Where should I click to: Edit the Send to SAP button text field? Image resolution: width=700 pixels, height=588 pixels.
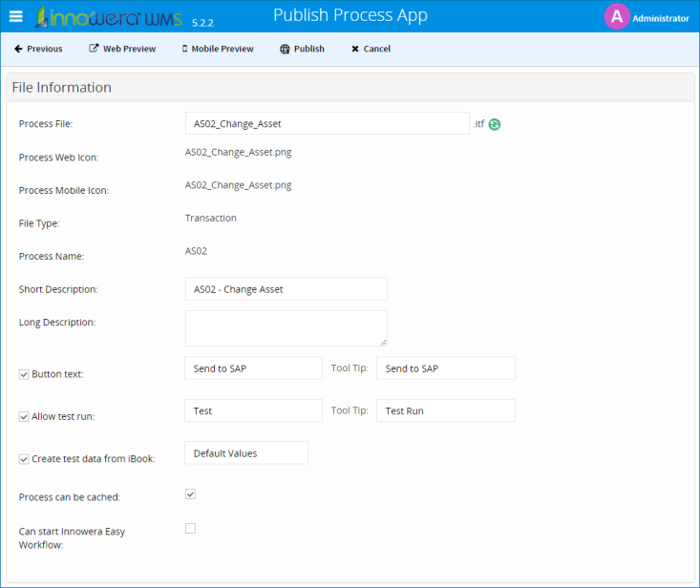pyautogui.click(x=253, y=368)
